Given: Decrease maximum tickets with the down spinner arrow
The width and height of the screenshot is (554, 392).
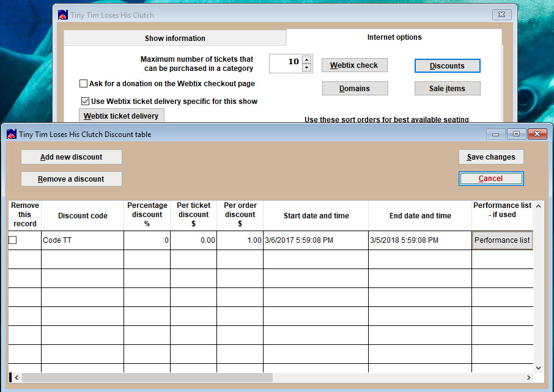Looking at the screenshot, I should point(307,67).
